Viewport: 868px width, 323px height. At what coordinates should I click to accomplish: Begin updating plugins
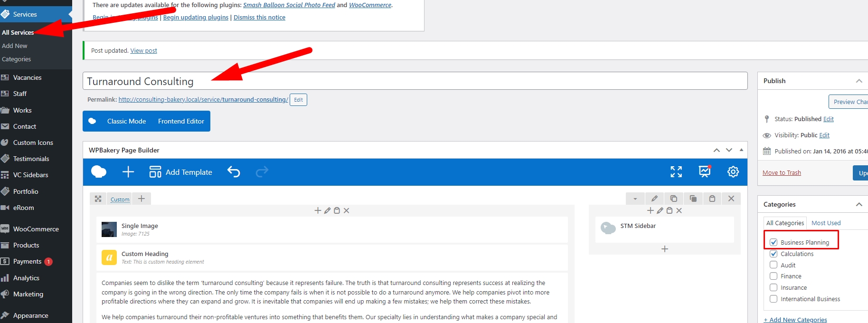[196, 17]
